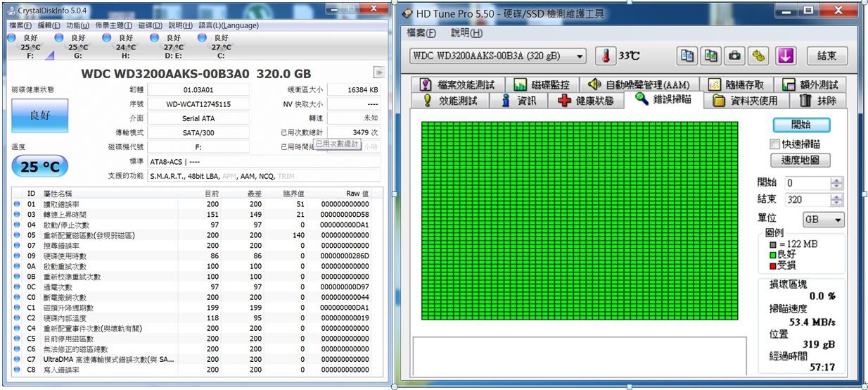Select 硬碟使用時數 attribute row
Viewport: 868px width, 390px height.
point(198,256)
